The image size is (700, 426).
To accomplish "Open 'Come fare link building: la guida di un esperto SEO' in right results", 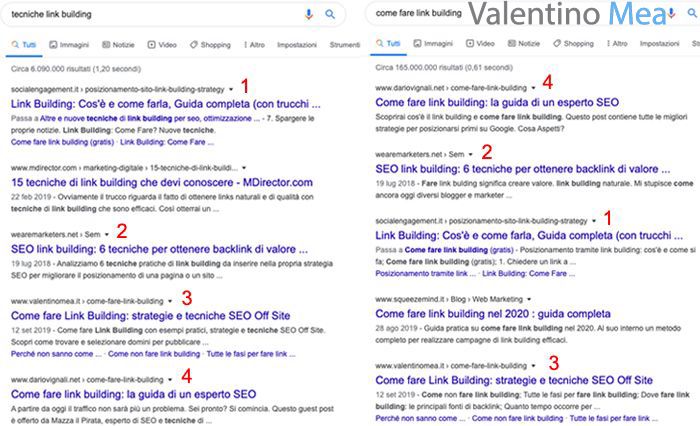I will (x=497, y=102).
